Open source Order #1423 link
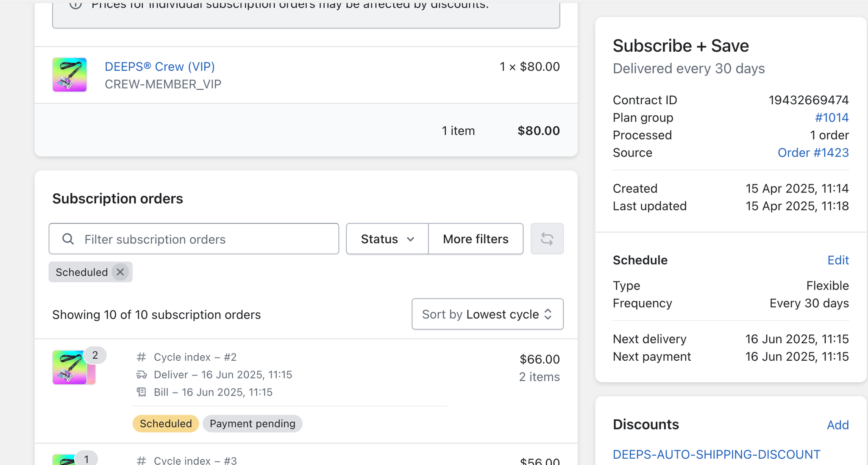The height and width of the screenshot is (465, 868). click(x=813, y=153)
